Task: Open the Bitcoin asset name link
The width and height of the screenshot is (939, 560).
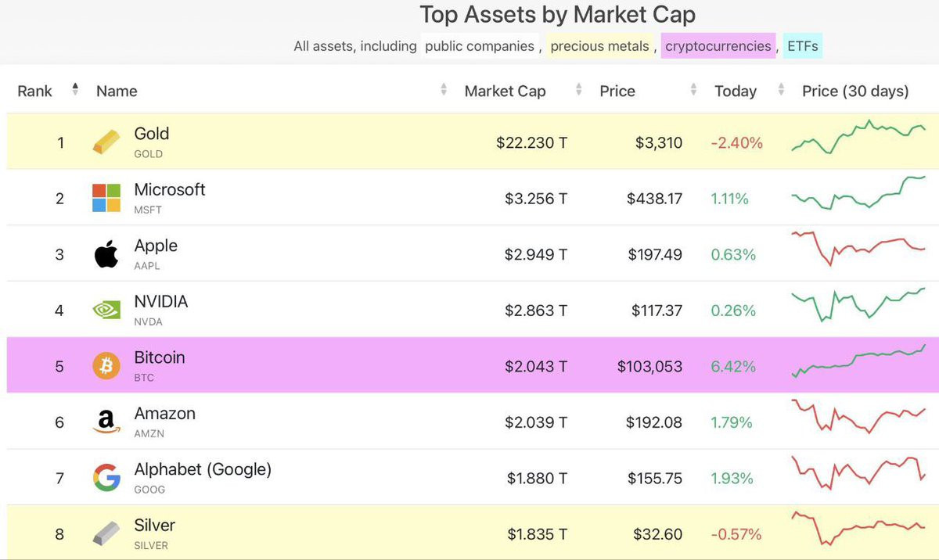Action: [160, 357]
